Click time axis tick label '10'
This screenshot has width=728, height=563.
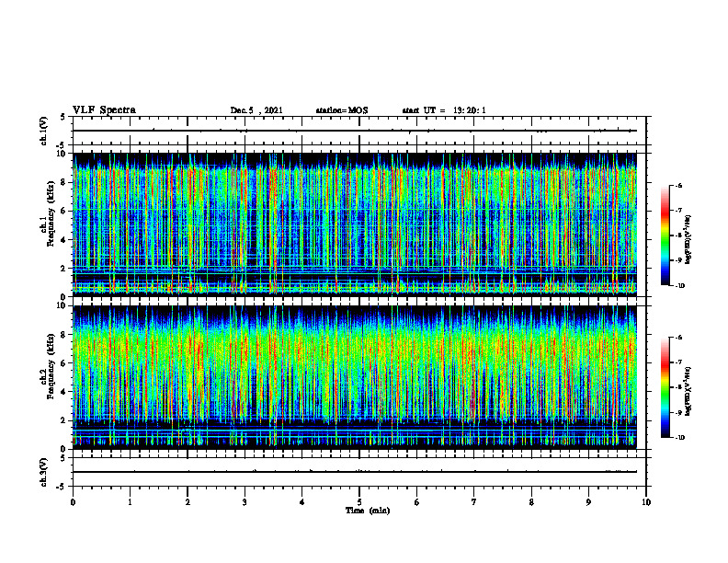pyautogui.click(x=646, y=502)
